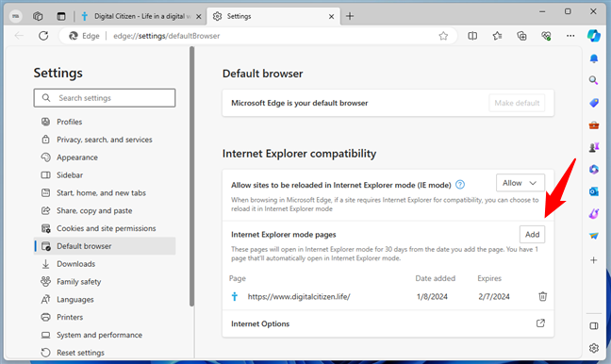Screen dimensions: 611x364
Task: Click the Date added column header
Action: 436,278
